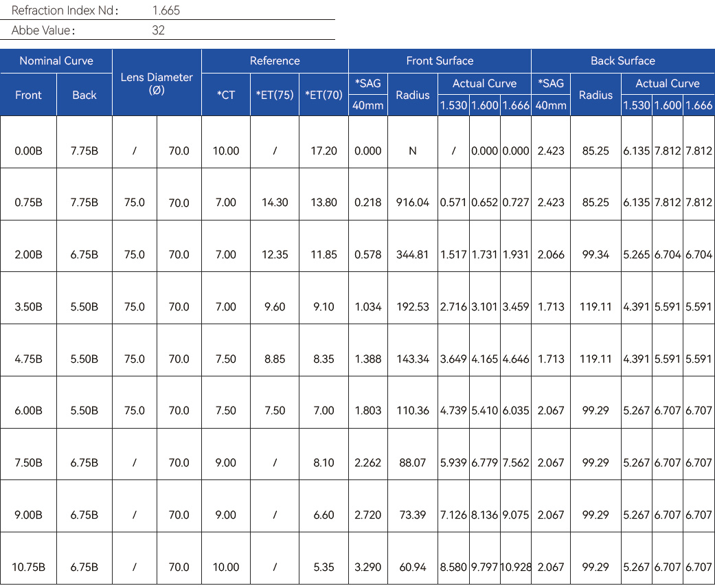Select the *ET(75) column header

275,95
